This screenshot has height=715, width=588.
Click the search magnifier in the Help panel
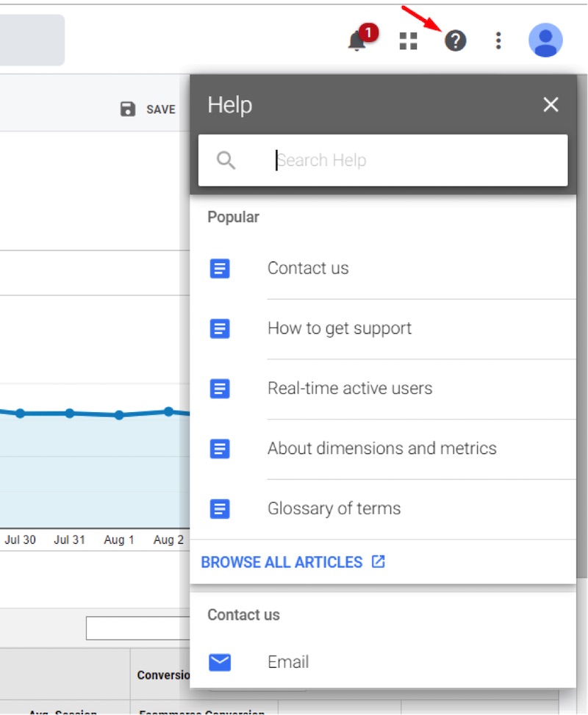tap(226, 159)
